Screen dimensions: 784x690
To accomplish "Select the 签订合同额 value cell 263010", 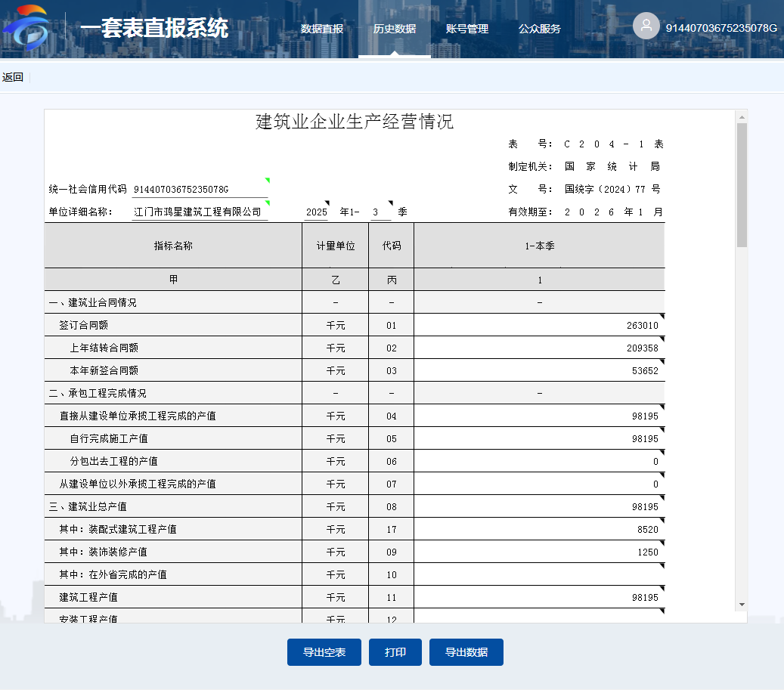I will pyautogui.click(x=538, y=325).
